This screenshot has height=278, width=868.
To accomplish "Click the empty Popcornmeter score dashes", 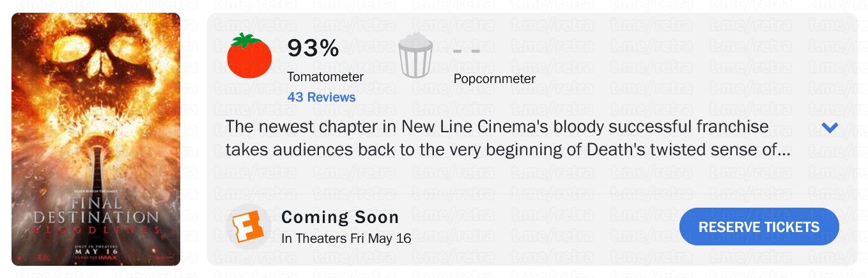I will 466,50.
